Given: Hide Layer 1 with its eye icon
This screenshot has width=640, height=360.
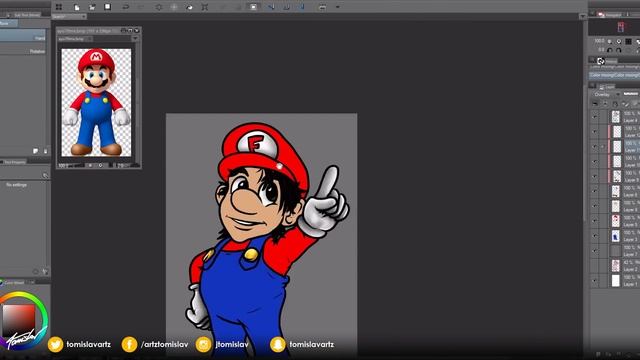Looking at the screenshot, I should tap(595, 280).
